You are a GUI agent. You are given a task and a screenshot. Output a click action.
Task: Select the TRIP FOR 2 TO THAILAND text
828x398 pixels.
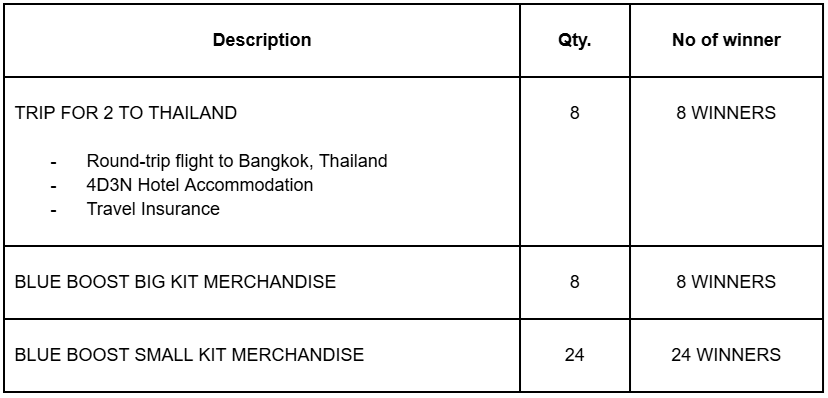tap(126, 113)
